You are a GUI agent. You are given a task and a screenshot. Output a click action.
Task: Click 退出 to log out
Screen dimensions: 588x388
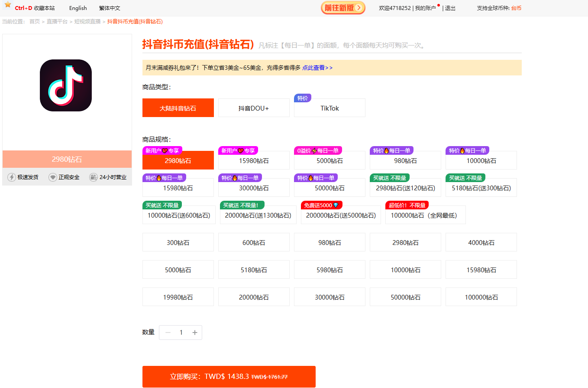[x=449, y=8]
